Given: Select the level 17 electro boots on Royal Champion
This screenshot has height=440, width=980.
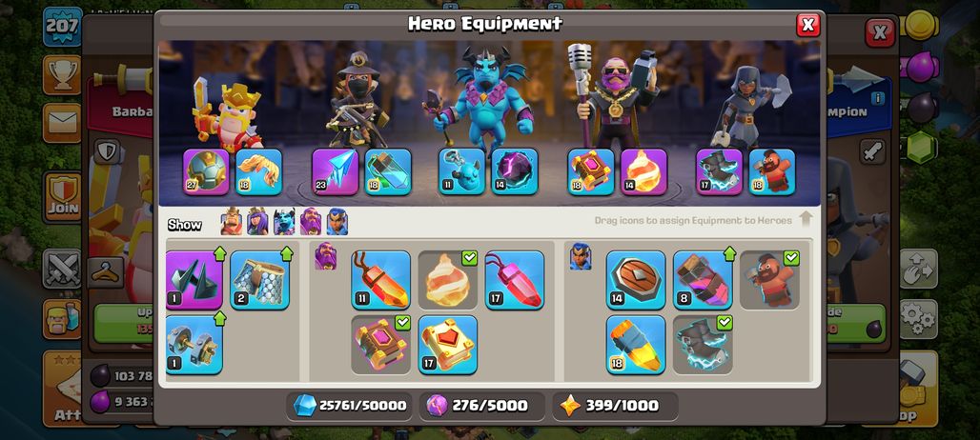Looking at the screenshot, I should (x=720, y=171).
